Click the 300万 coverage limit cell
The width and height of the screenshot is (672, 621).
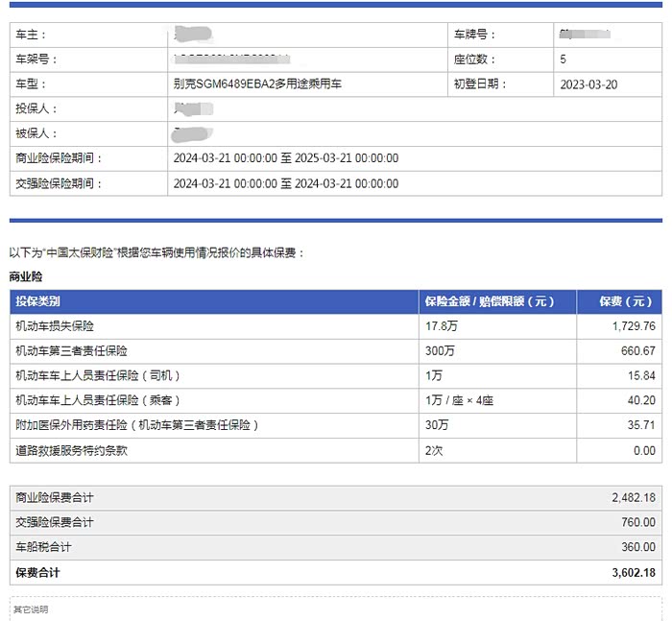(440, 351)
